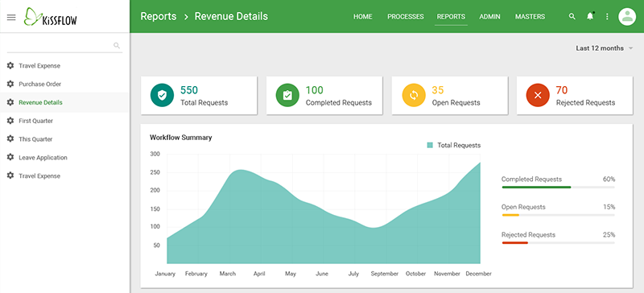Click the Rejected Requests 25% progress bar

[558, 243]
